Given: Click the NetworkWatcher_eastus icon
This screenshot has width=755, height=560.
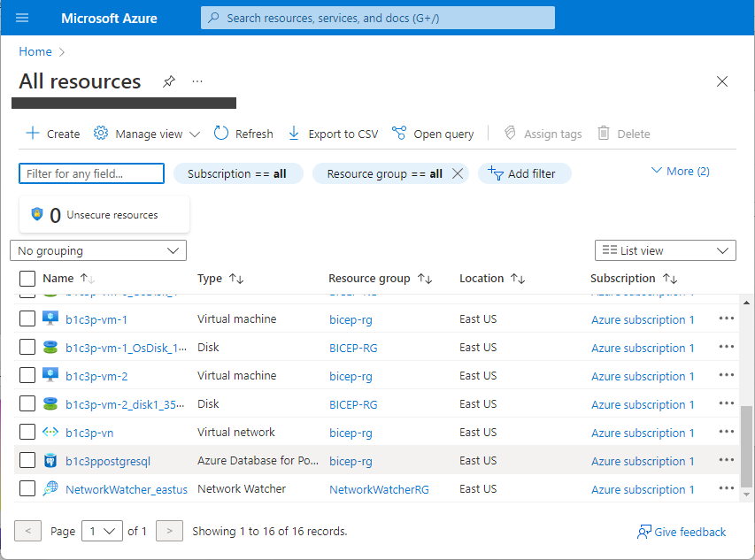Looking at the screenshot, I should pos(50,489).
